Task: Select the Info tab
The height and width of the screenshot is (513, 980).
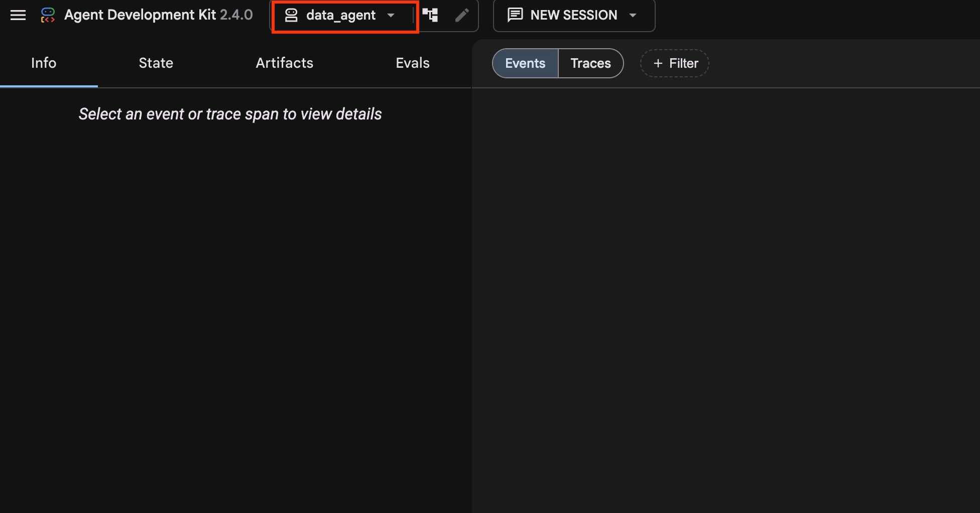Action: pos(44,63)
